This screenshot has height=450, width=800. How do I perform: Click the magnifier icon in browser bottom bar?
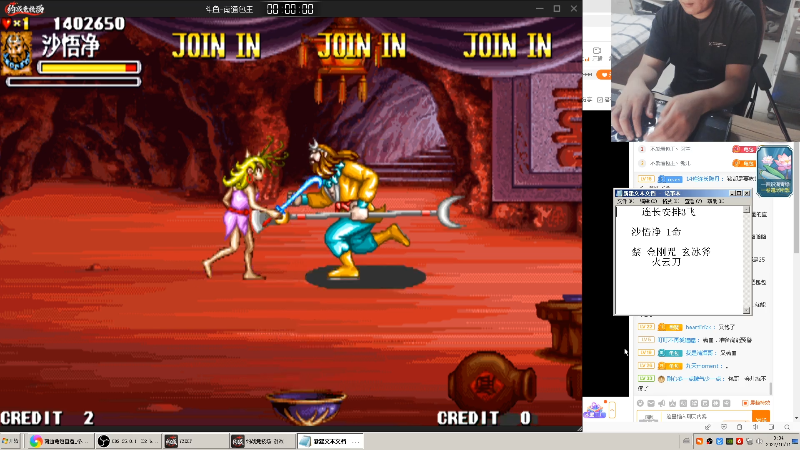click(787, 427)
